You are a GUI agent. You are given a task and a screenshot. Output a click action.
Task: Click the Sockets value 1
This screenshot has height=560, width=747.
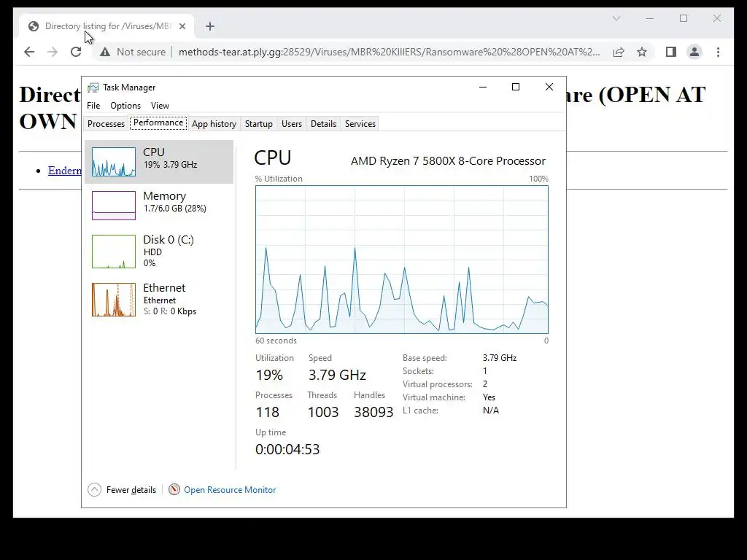[485, 371]
